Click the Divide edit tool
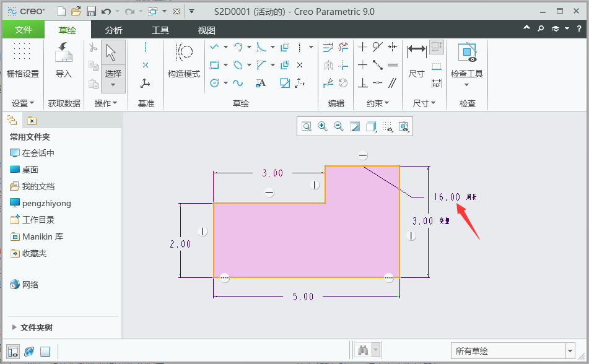 [x=328, y=83]
